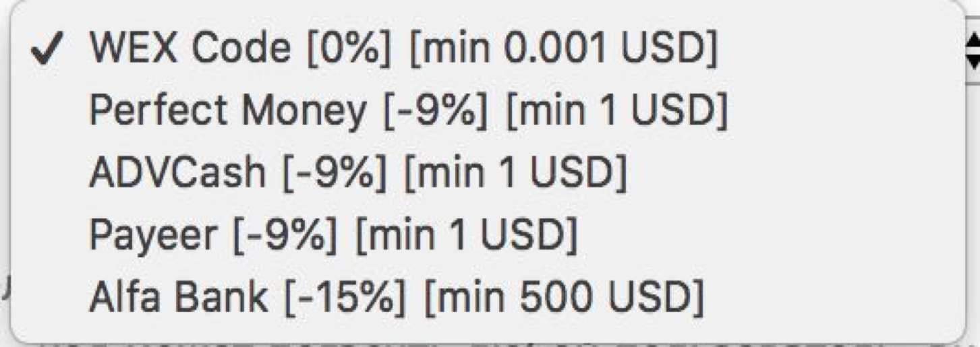Select the last entry, Alfa Bank

coord(396,296)
